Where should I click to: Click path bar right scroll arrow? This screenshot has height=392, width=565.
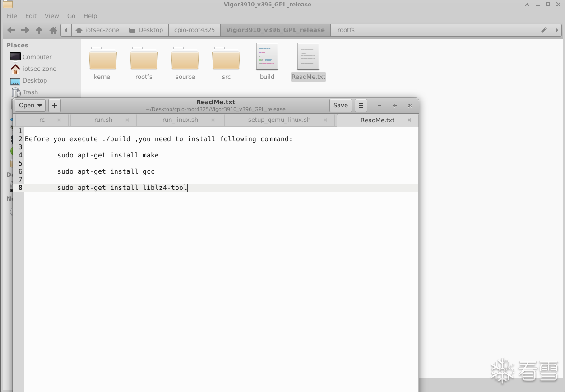[x=556, y=30]
